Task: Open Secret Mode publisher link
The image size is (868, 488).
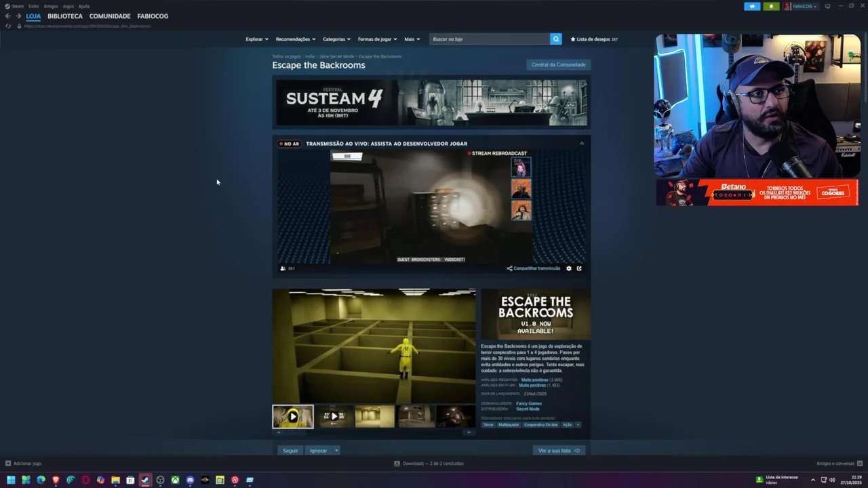Action: coord(528,409)
